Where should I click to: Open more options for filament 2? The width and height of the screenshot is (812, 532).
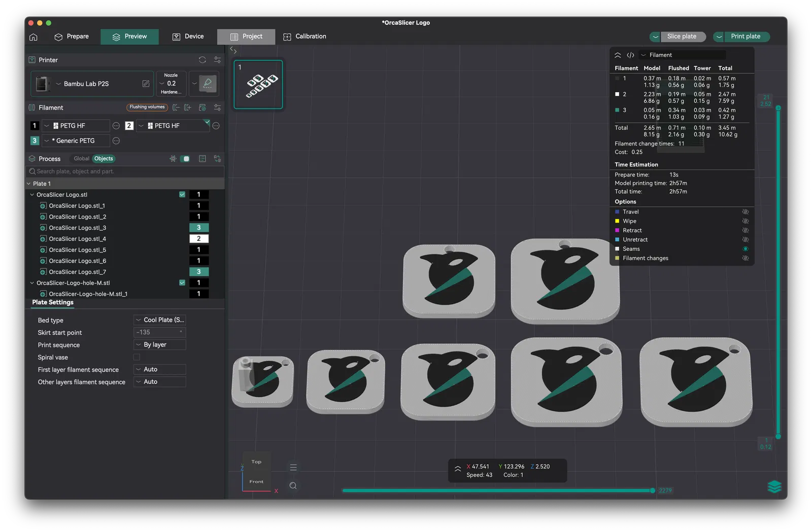216,126
